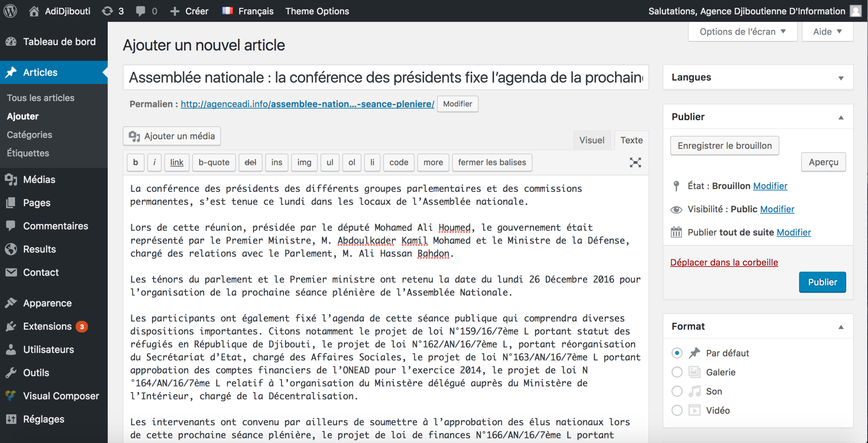Switch to the Visuel editor tab
Viewport: 868px width, 443px height.
[x=592, y=140]
